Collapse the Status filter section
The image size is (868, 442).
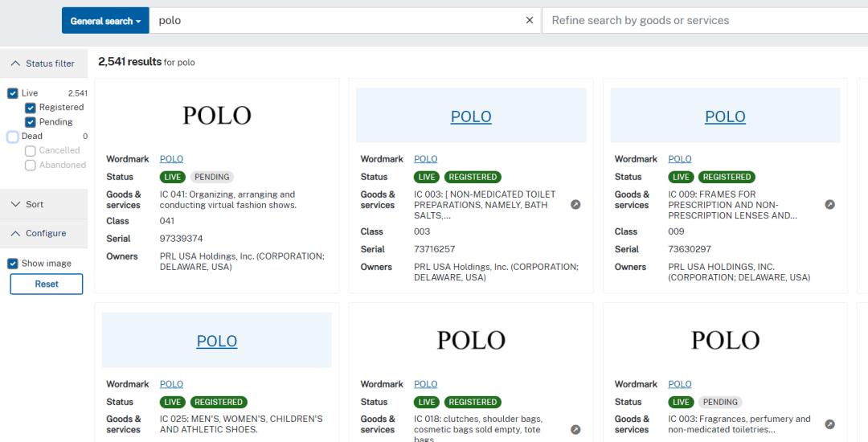coord(43,63)
